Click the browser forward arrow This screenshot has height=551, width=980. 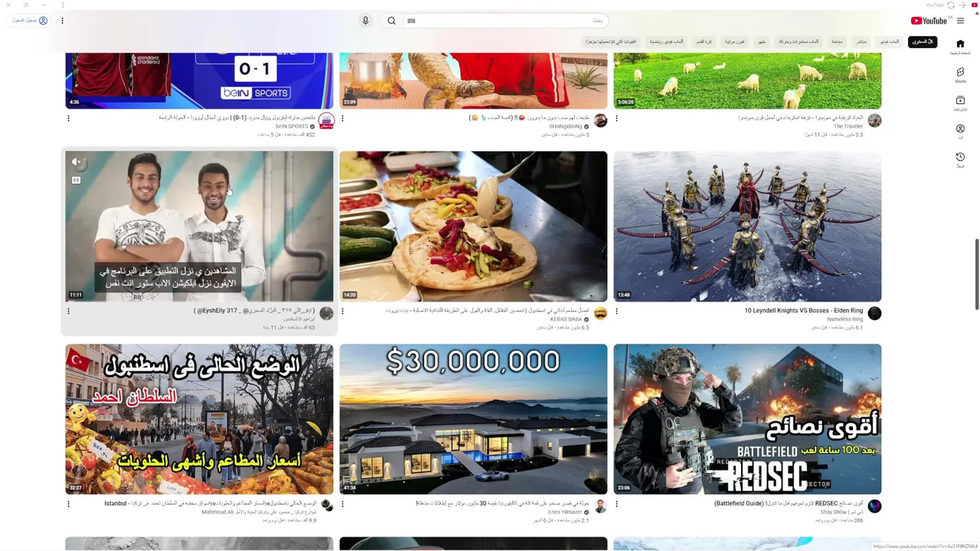pyautogui.click(x=962, y=5)
